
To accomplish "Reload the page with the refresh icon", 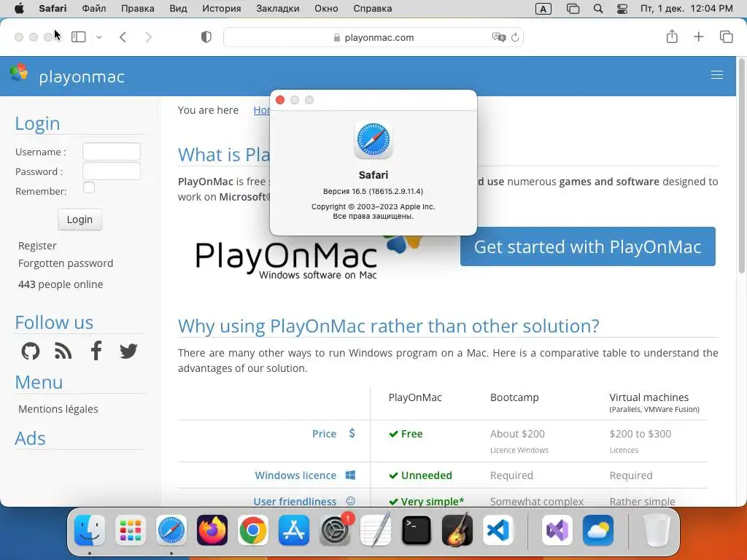I will pyautogui.click(x=515, y=37).
